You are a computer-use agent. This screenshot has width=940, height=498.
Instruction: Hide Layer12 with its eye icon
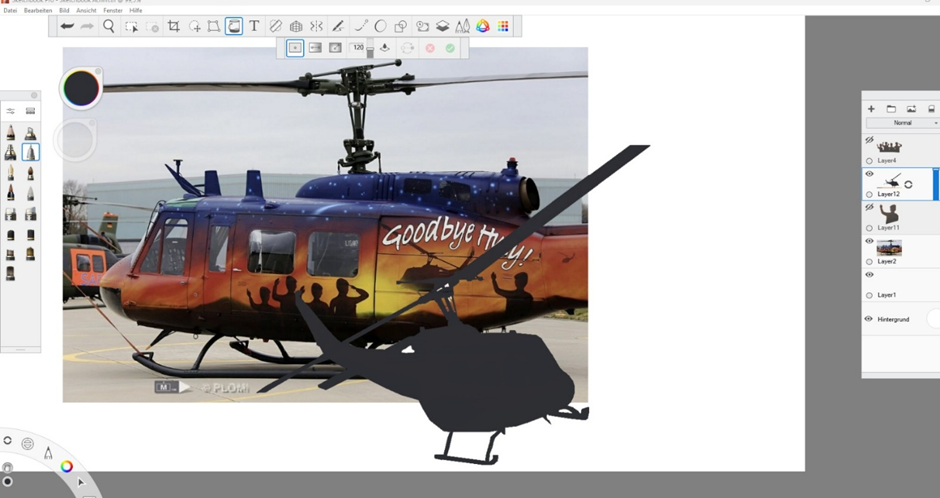[869, 174]
